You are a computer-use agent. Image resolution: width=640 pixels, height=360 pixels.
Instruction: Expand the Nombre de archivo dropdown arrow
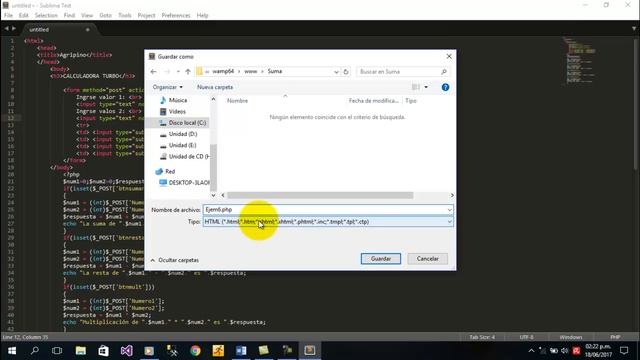point(449,210)
